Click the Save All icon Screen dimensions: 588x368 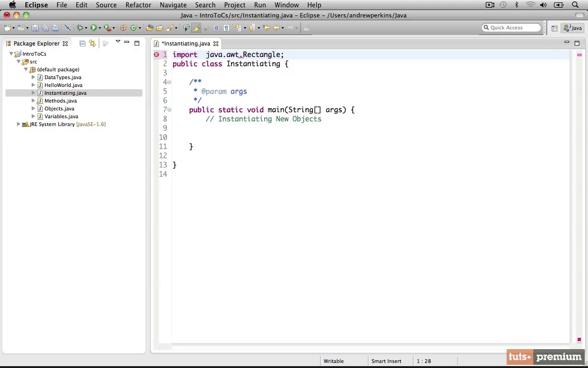coord(45,28)
